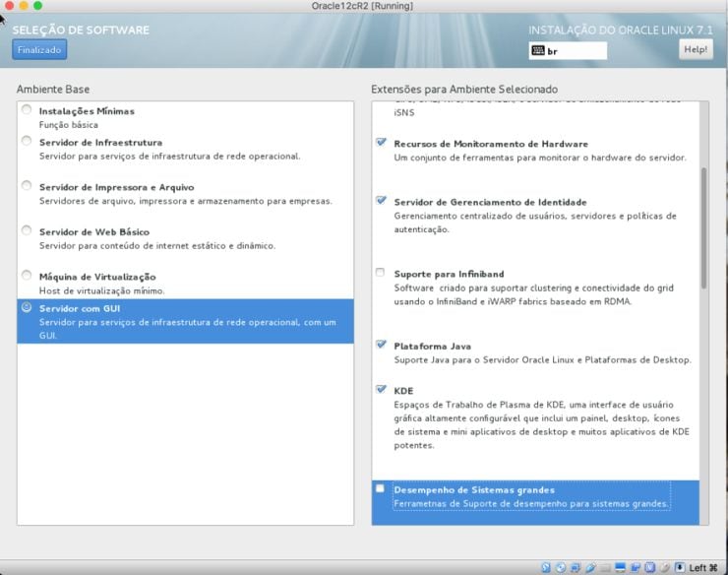
Task: Select Instalações Mínimas radio button
Action: pyautogui.click(x=27, y=109)
